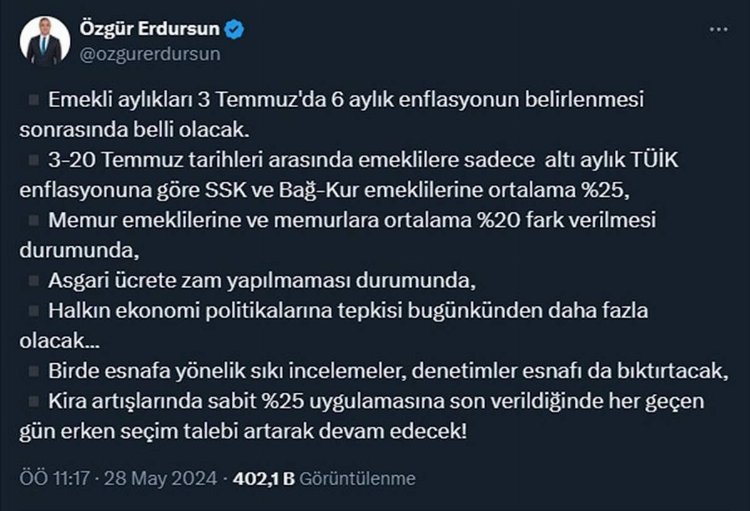Open the 402,1 B Görüntülenme view count
This screenshot has width=750, height=511.
pyautogui.click(x=324, y=479)
